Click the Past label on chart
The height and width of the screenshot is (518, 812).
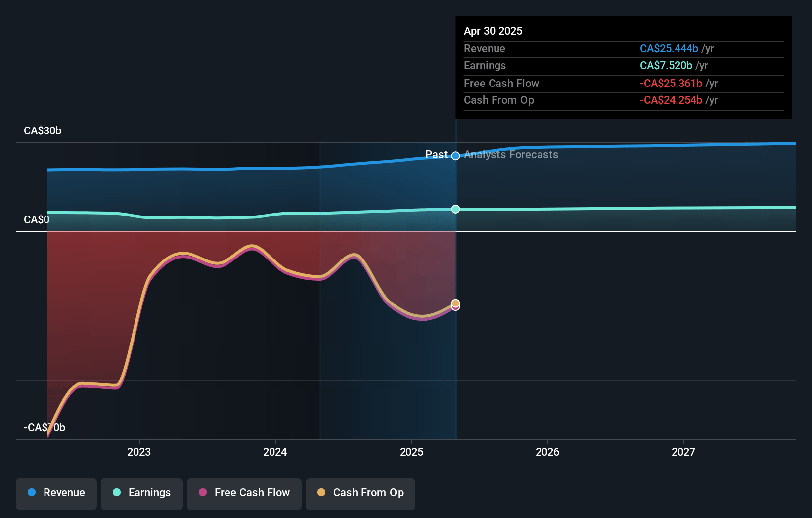coord(436,155)
